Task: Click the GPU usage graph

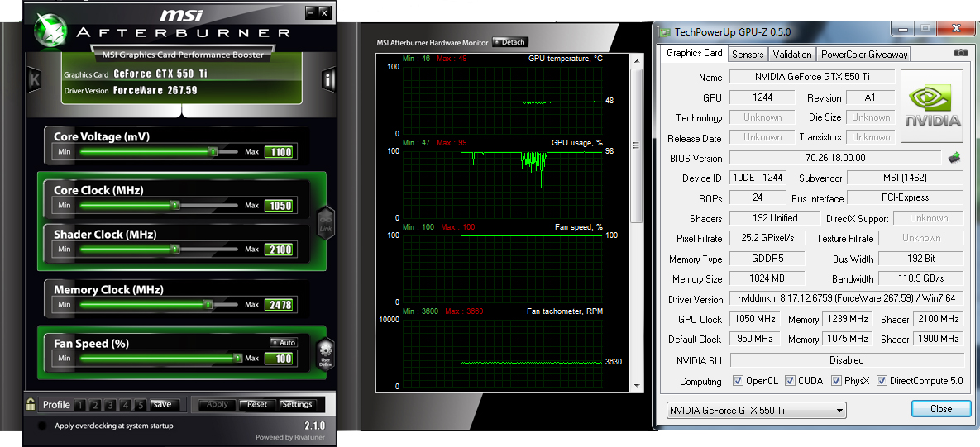Action: [x=502, y=184]
